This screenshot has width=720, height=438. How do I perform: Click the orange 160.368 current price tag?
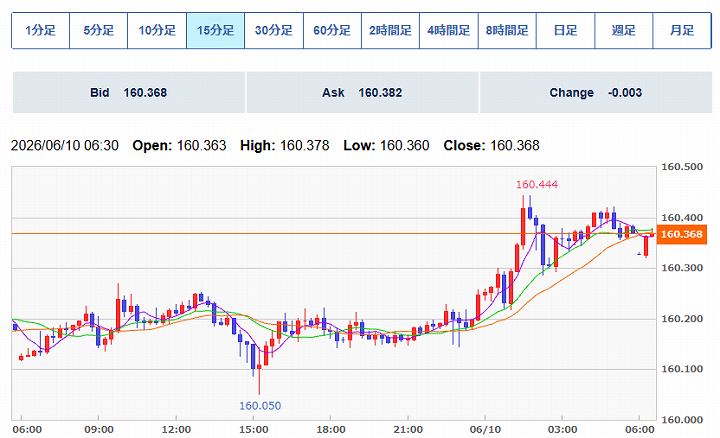pyautogui.click(x=681, y=234)
